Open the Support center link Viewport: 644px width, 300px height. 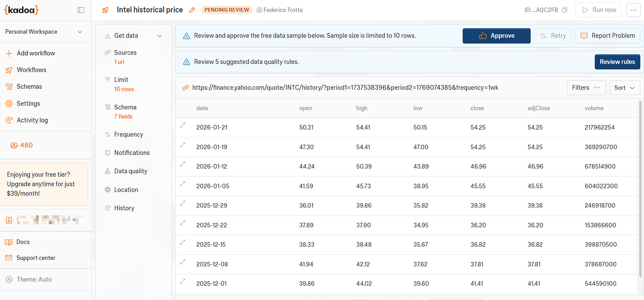(x=36, y=258)
